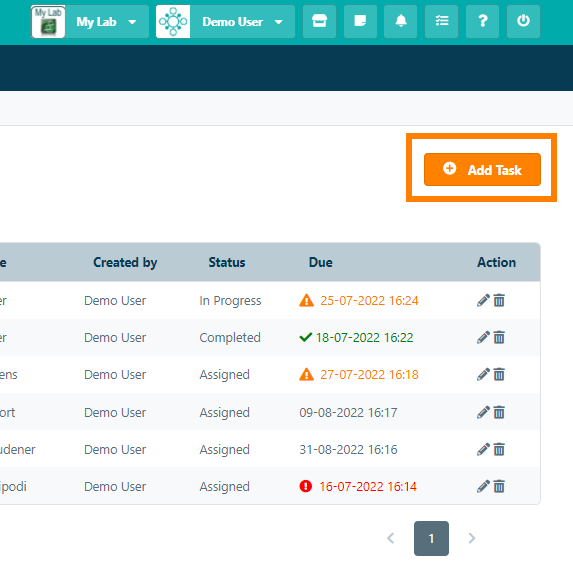
Task: Open the task list icon in header
Action: pyautogui.click(x=441, y=21)
